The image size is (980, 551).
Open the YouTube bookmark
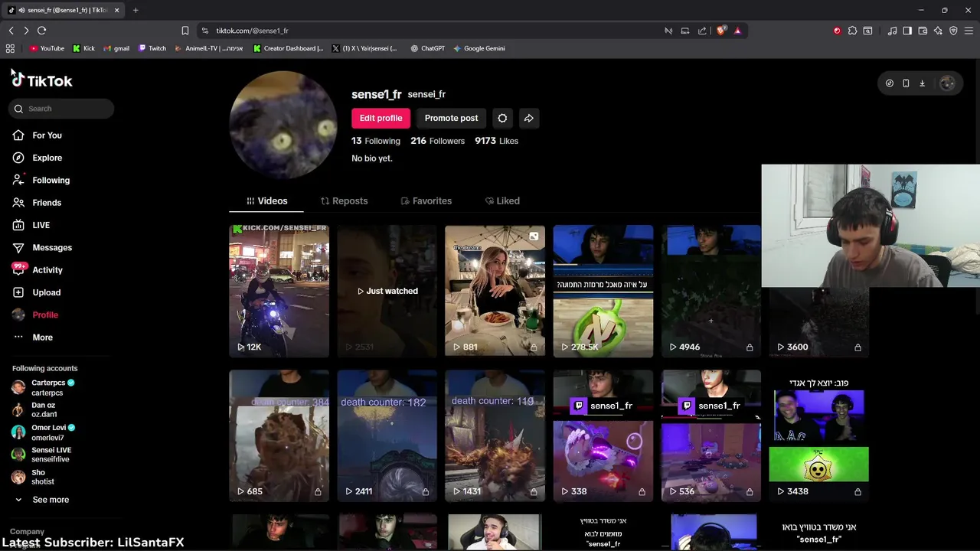[47, 48]
